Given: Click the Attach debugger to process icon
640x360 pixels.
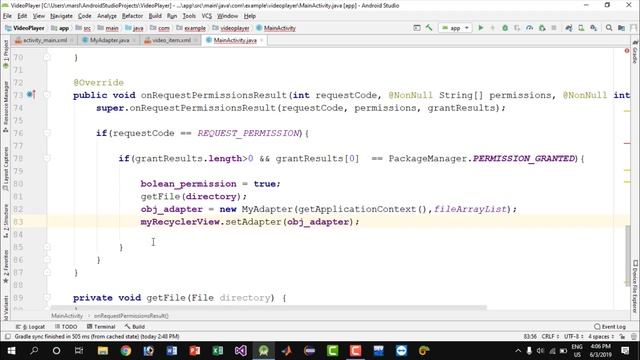Looking at the screenshot, I should [x=542, y=28].
